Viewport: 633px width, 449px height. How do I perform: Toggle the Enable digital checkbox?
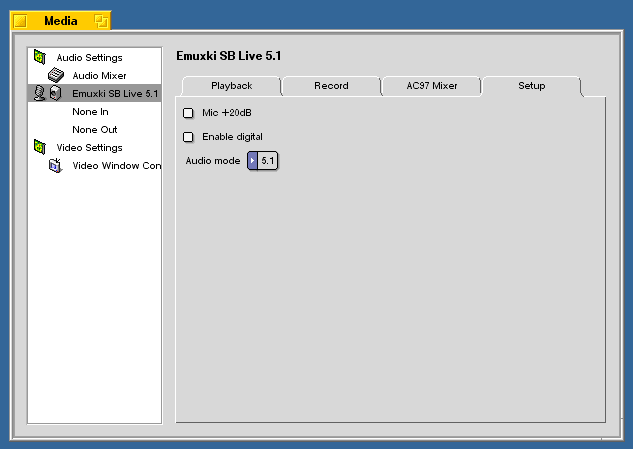point(188,136)
